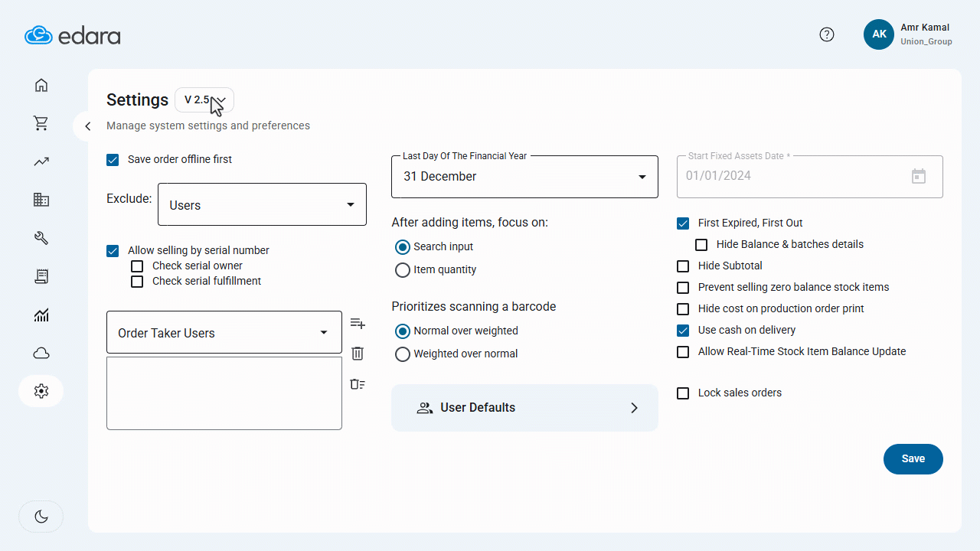Enable Allow Real-Time Stock Item Balance Update
Image resolution: width=980 pixels, height=551 pixels.
[x=683, y=352]
